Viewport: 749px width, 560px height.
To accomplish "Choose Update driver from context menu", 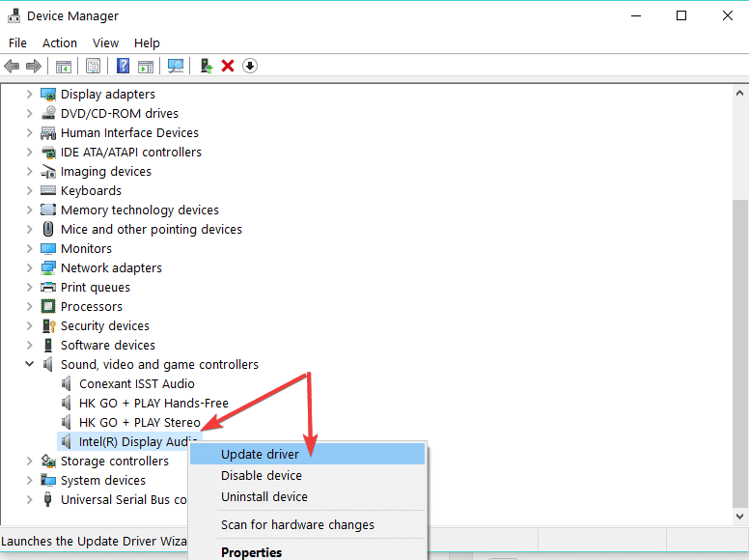I will [x=307, y=454].
